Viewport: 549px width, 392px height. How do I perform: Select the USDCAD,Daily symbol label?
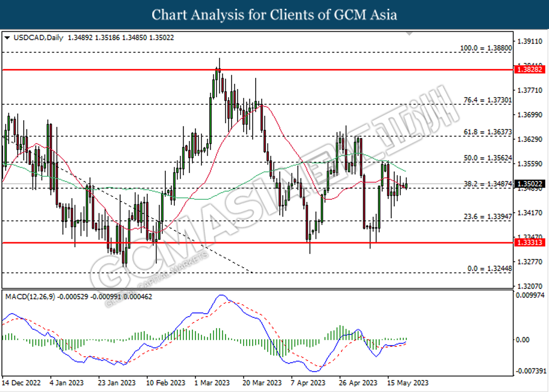[38, 38]
